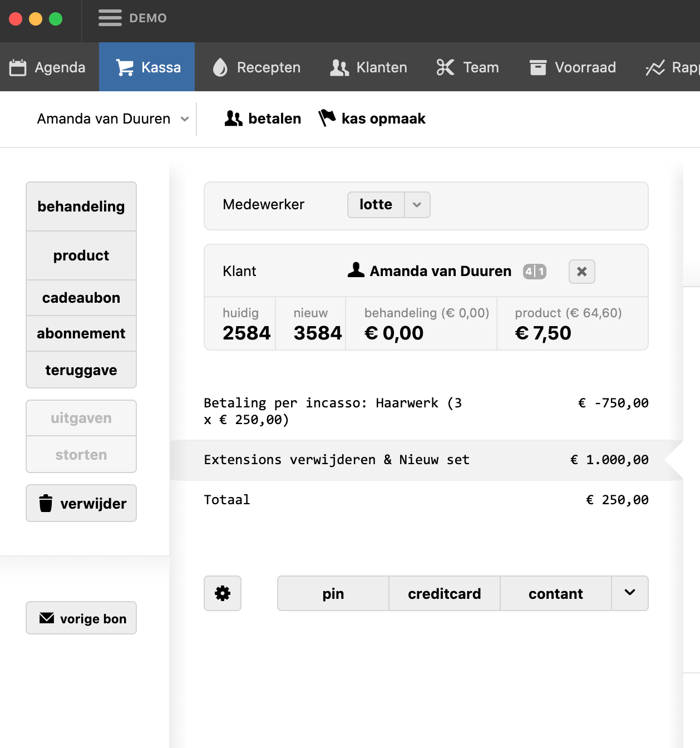Add a cadeaubon item
This screenshot has height=748, width=700.
(x=81, y=298)
